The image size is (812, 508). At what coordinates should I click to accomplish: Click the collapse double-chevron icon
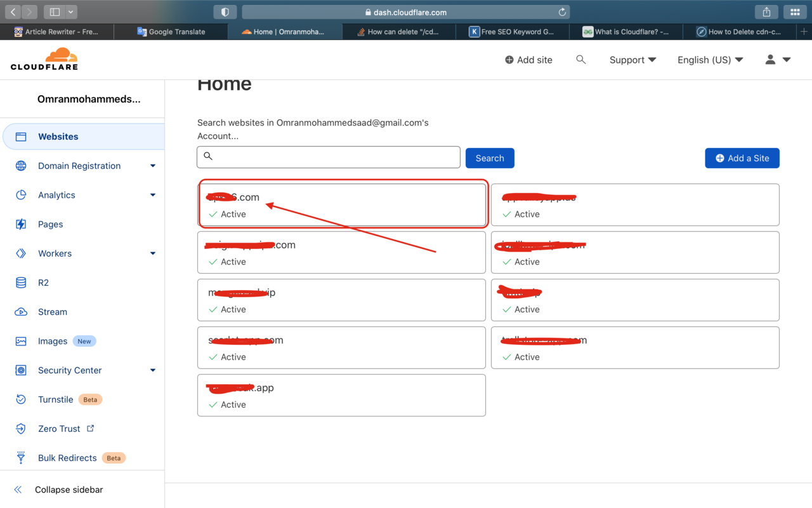point(18,490)
